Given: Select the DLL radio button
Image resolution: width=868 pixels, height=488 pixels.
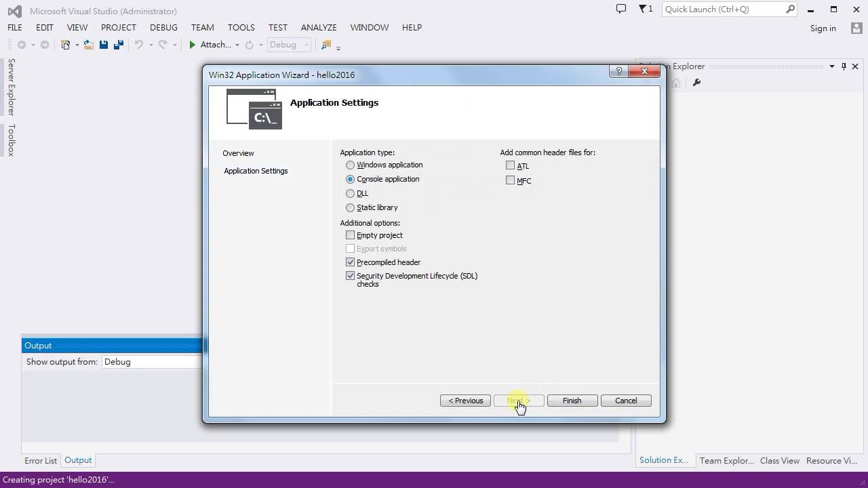Looking at the screenshot, I should [350, 193].
